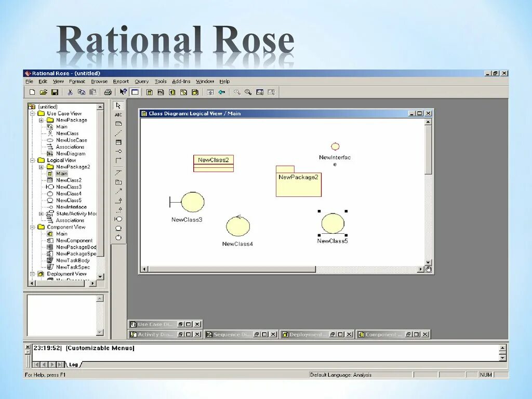
Task: Activate the context-sensitive Help arrow icon
Action: tap(124, 92)
